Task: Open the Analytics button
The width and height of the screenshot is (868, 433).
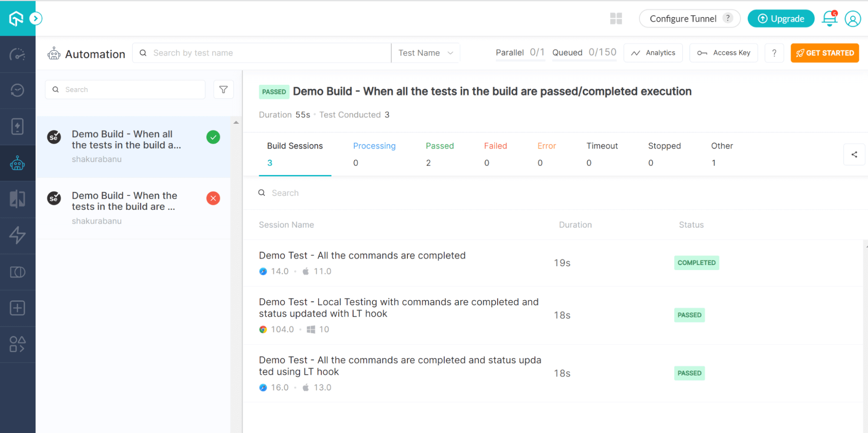Action: [x=653, y=53]
